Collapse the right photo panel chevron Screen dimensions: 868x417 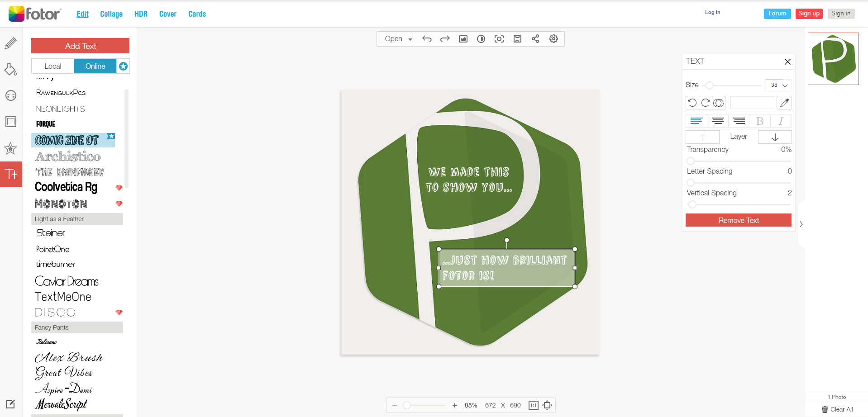pyautogui.click(x=801, y=224)
